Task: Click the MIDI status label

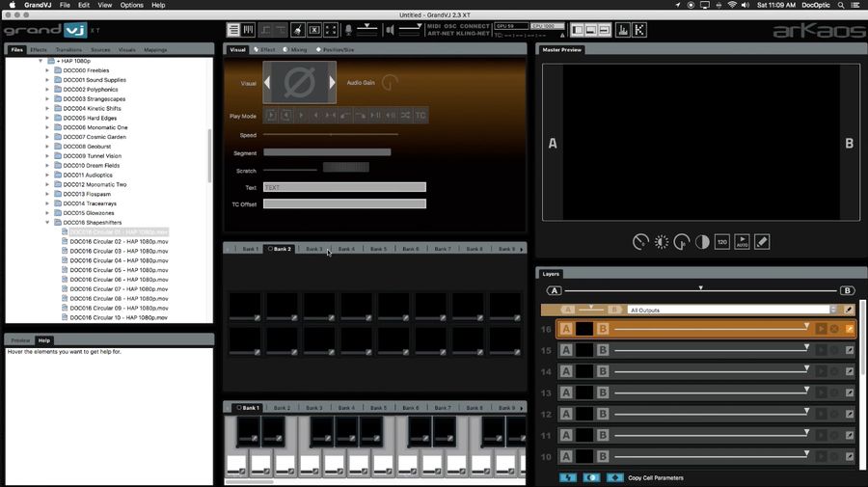Action: coord(434,26)
